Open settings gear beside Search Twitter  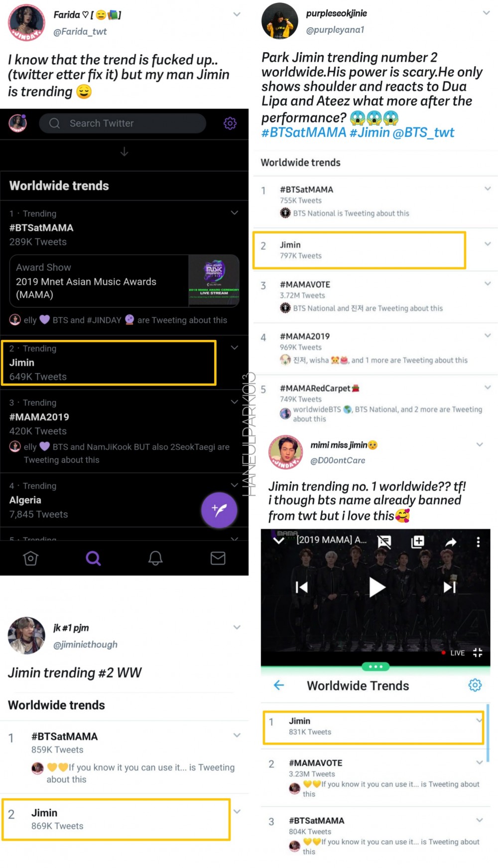click(x=230, y=123)
